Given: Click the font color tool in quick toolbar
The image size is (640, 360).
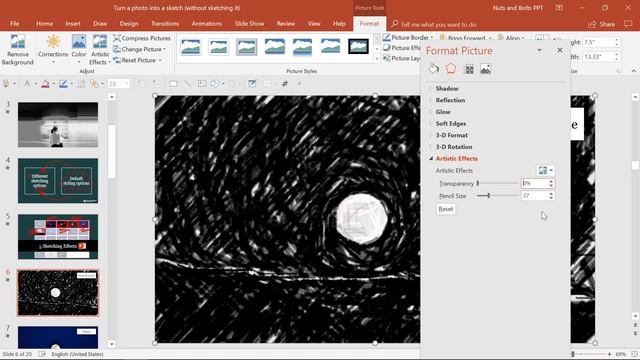Looking at the screenshot, I should coord(45,84).
